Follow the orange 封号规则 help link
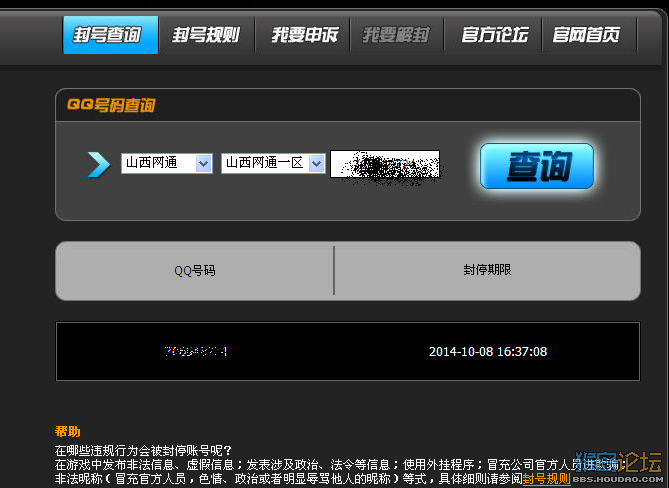Image resolution: width=669 pixels, height=488 pixels. 546,479
